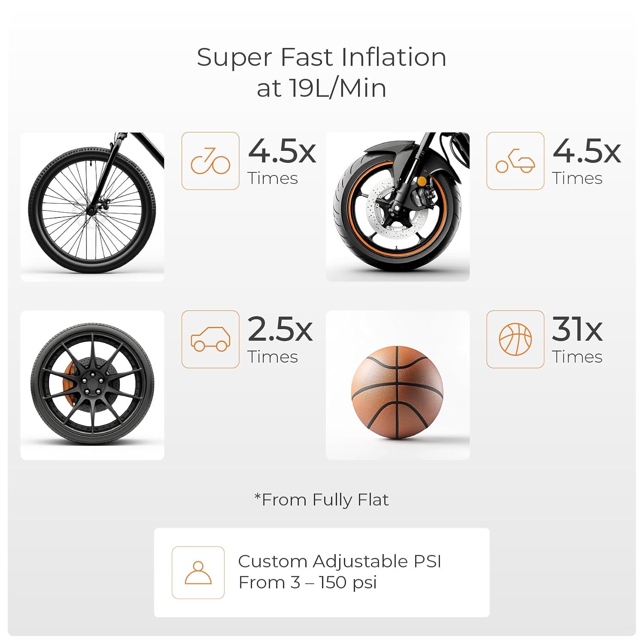The image size is (644, 644).
Task: Click the bicycle outline icon
Action: click(x=210, y=161)
